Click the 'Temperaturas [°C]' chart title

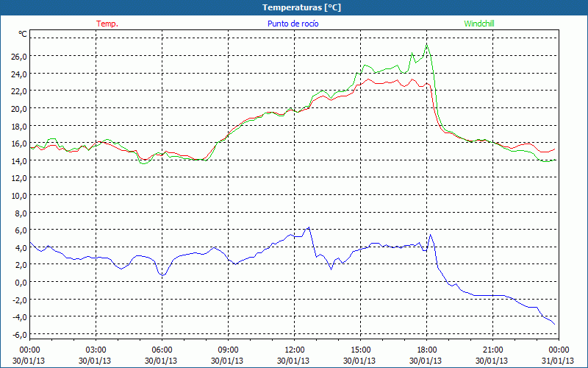coord(301,7)
